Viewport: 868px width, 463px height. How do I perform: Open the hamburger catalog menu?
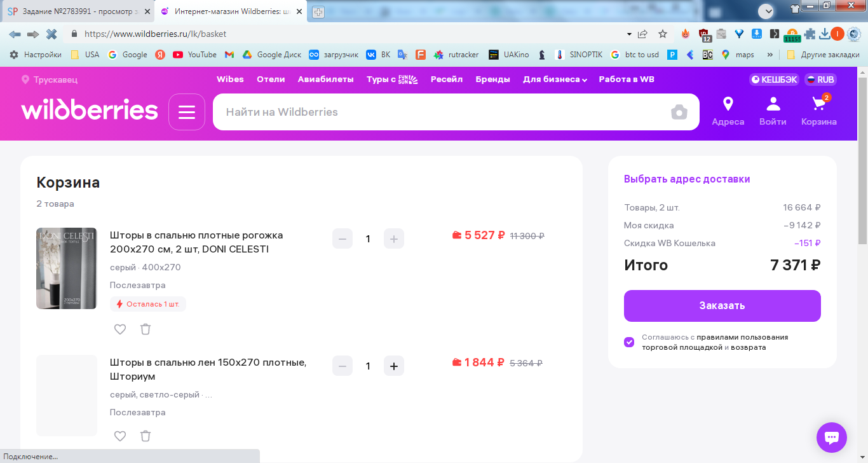(187, 112)
